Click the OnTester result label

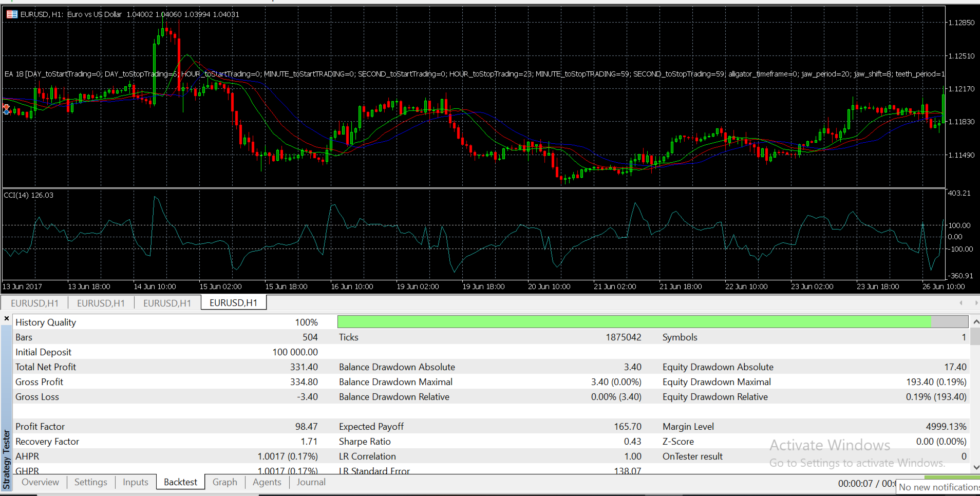[x=692, y=456]
